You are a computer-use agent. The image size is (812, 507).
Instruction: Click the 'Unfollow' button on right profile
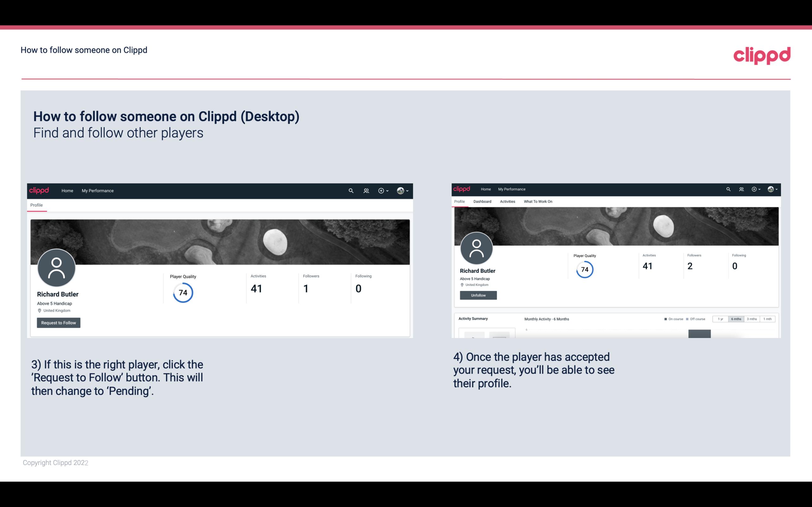pos(477,295)
